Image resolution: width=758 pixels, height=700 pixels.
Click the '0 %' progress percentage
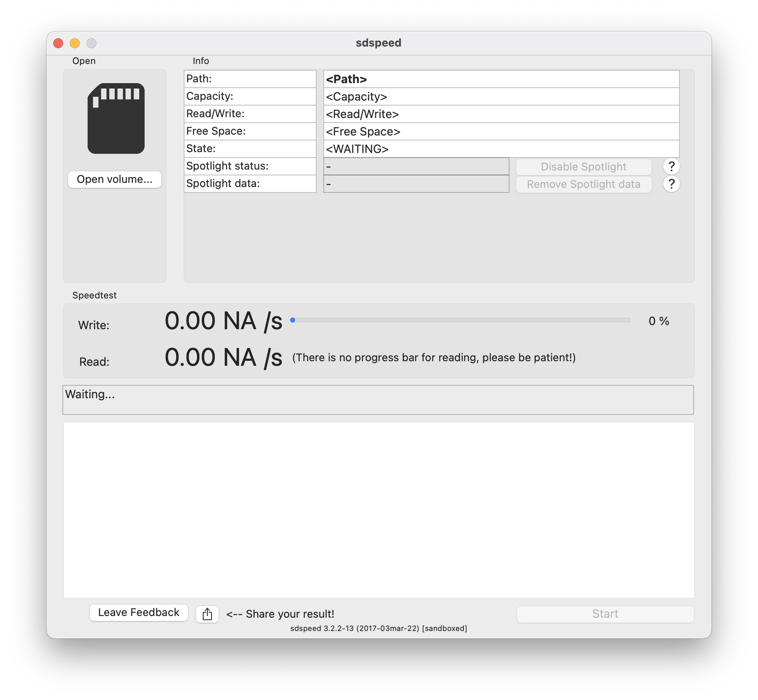[659, 321]
